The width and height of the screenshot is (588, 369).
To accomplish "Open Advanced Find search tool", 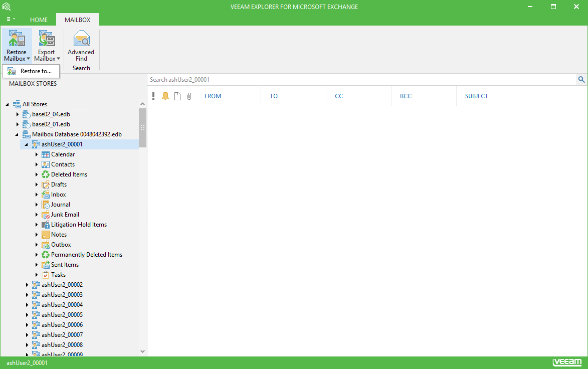I will pyautogui.click(x=81, y=46).
